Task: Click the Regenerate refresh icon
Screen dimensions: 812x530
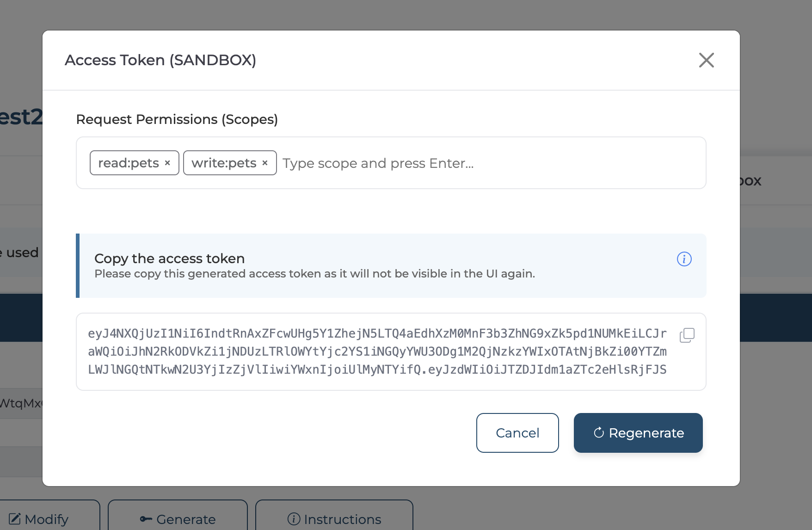Action: [599, 433]
